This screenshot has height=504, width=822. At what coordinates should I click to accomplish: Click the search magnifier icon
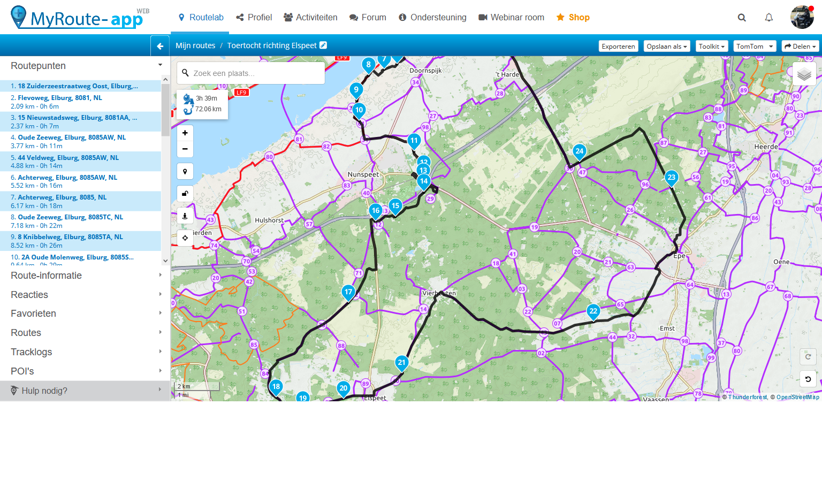(742, 18)
